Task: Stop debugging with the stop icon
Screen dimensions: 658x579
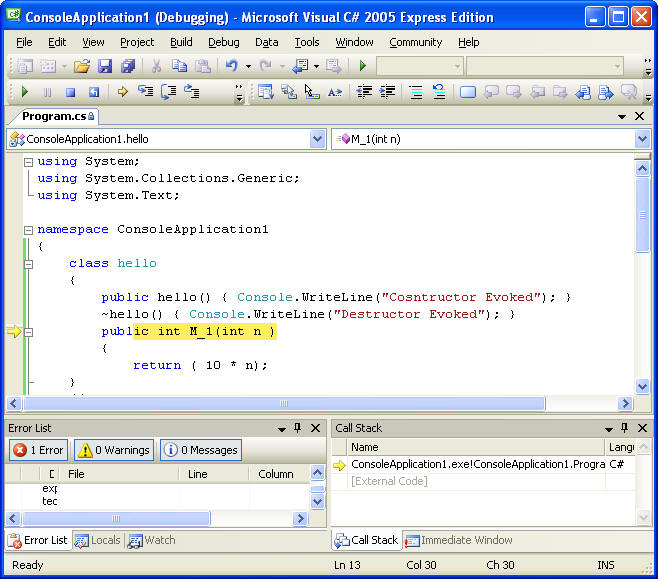Action: click(x=70, y=92)
